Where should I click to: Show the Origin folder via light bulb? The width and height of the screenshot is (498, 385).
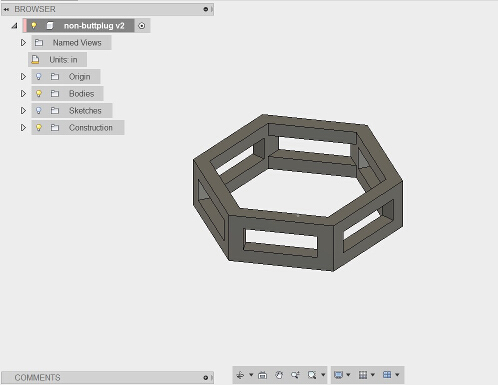coord(39,77)
